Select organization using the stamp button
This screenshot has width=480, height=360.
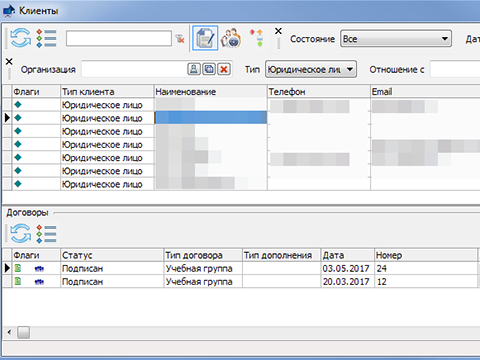click(194, 69)
